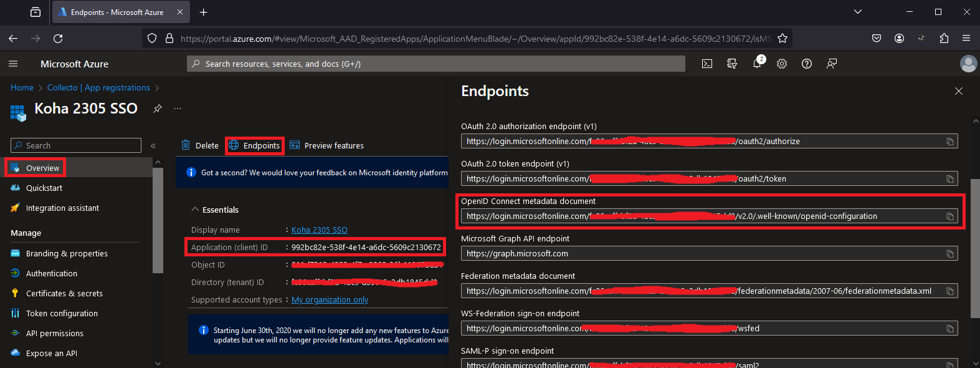Close the Endpoints - Microsoft Azure browser tab
This screenshot has height=368, width=980.
point(180,12)
